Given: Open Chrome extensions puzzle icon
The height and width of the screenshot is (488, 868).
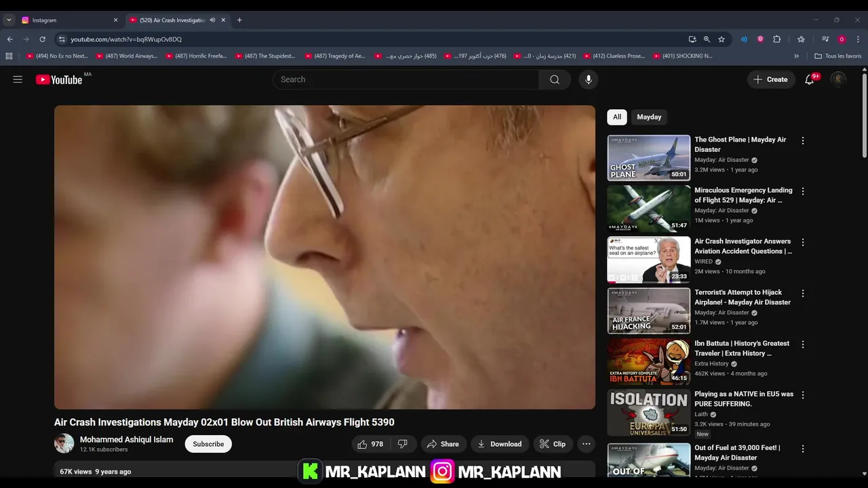Looking at the screenshot, I should pos(777,39).
